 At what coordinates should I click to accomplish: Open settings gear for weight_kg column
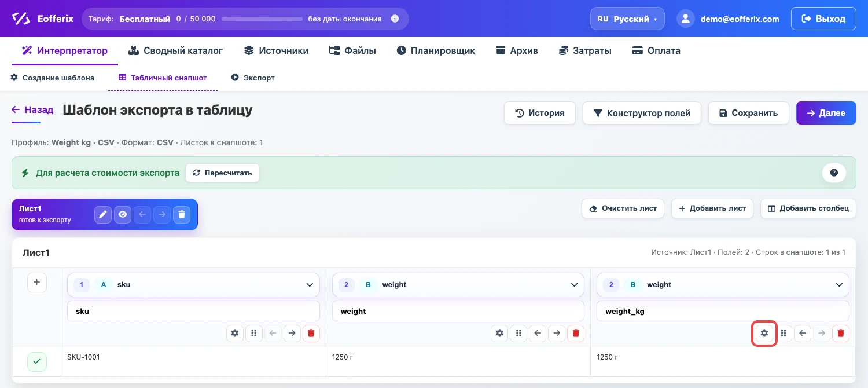pyautogui.click(x=764, y=333)
